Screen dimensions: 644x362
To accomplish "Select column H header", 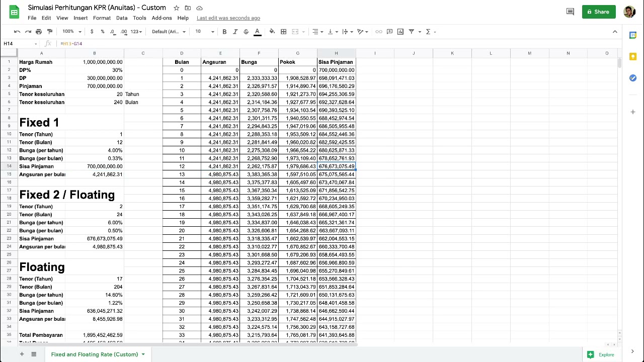I will pos(336,53).
